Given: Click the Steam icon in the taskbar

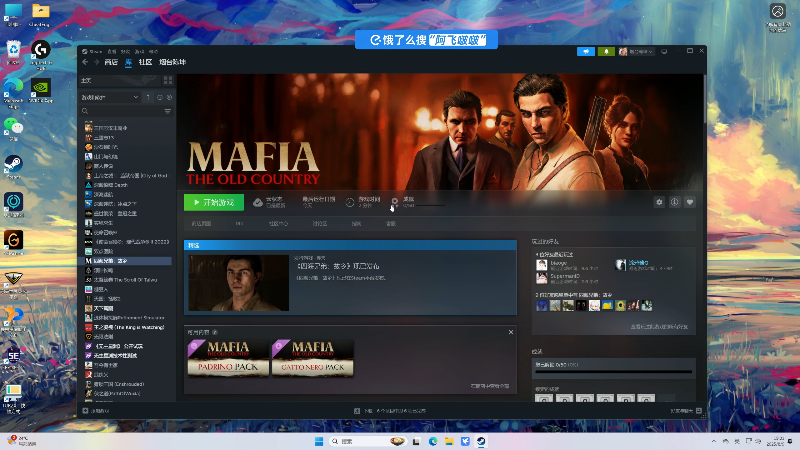Looking at the screenshot, I should point(481,441).
